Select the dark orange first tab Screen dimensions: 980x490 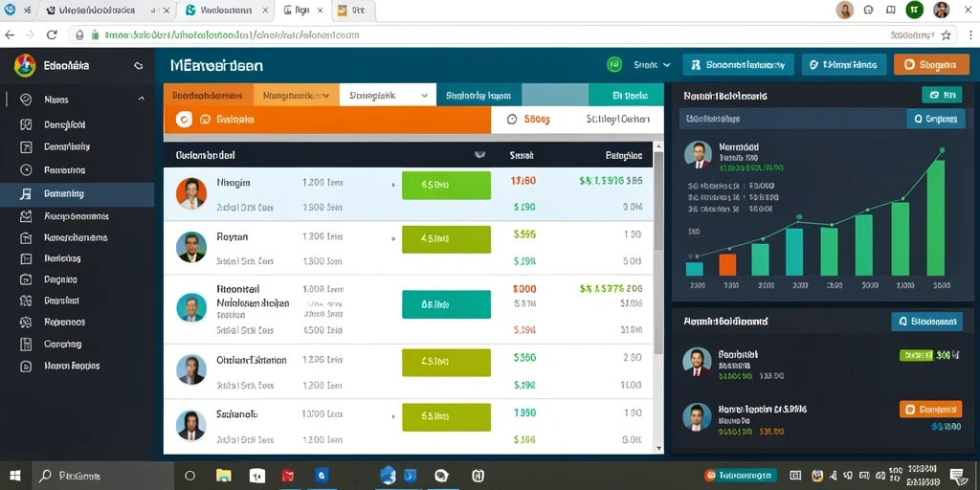209,96
